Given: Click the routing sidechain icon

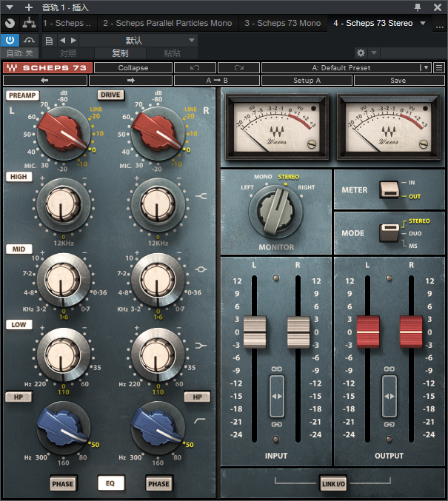Looking at the screenshot, I should [x=29, y=23].
